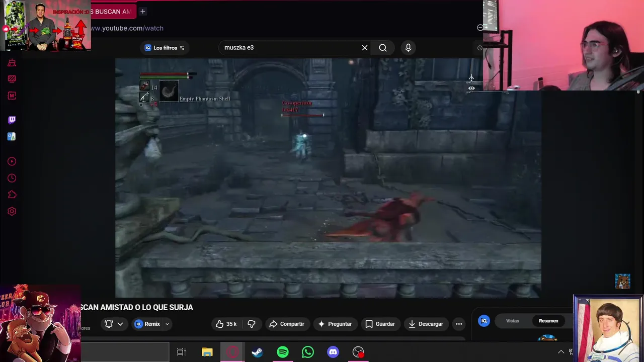Open Discord from the taskbar

point(333,352)
